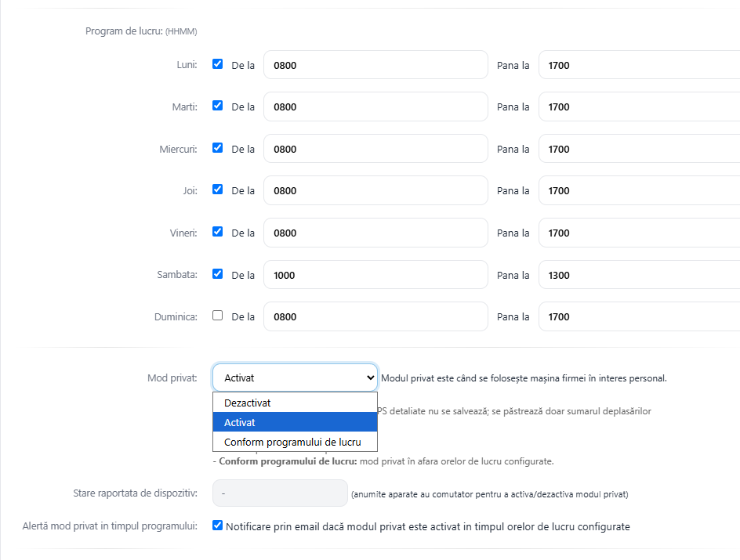Click the Alertă mod privat in timpul programului label
The width and height of the screenshot is (740, 560).
pyautogui.click(x=110, y=526)
